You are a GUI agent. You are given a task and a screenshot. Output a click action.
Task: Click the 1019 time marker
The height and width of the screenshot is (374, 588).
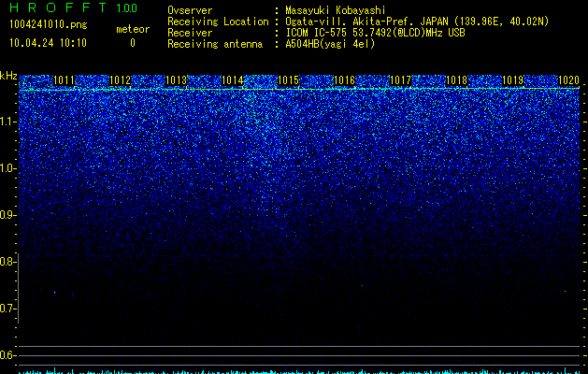(x=512, y=80)
